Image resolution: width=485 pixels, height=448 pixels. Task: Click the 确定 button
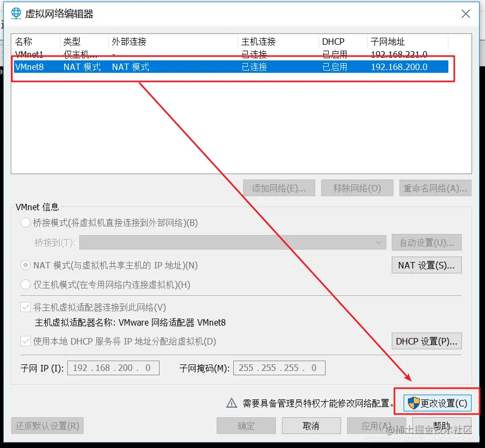click(246, 425)
